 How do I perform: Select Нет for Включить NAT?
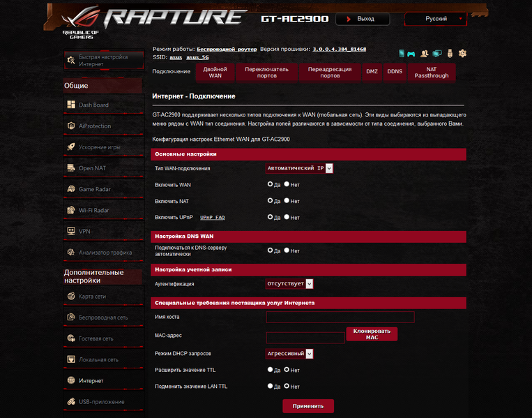pos(287,200)
